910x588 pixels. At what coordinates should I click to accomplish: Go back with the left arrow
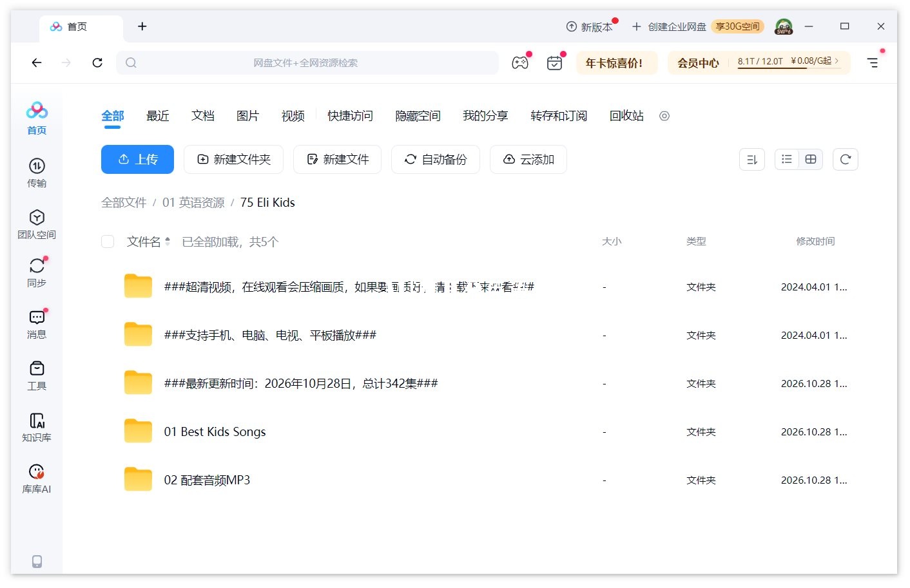point(37,62)
